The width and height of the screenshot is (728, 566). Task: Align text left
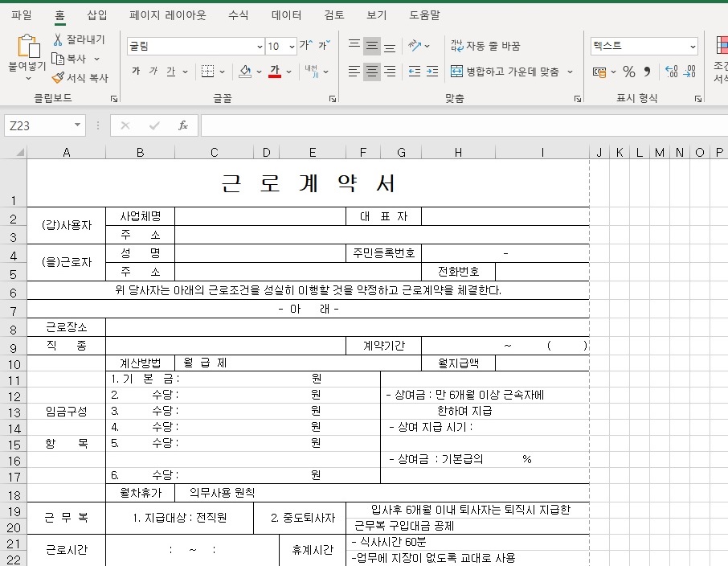point(354,71)
